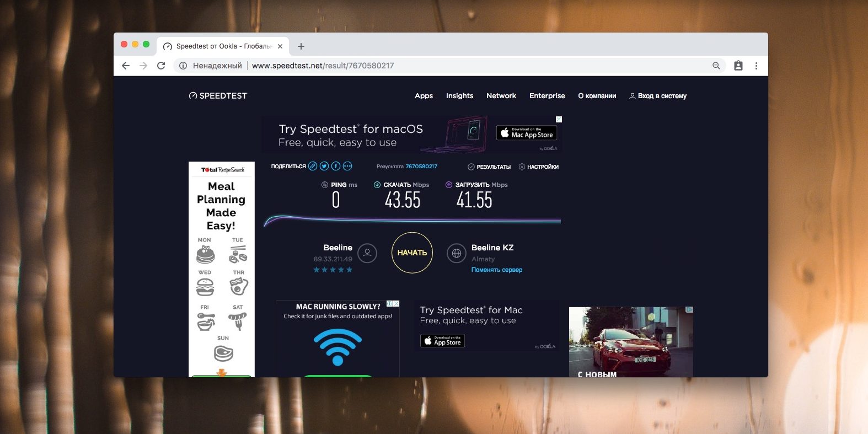Copy result link with chain share icon

tap(313, 166)
